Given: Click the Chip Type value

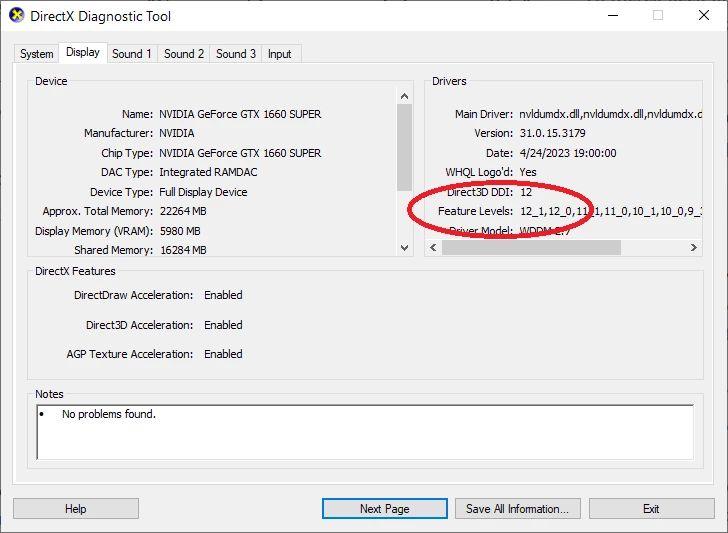Looking at the screenshot, I should (240, 153).
